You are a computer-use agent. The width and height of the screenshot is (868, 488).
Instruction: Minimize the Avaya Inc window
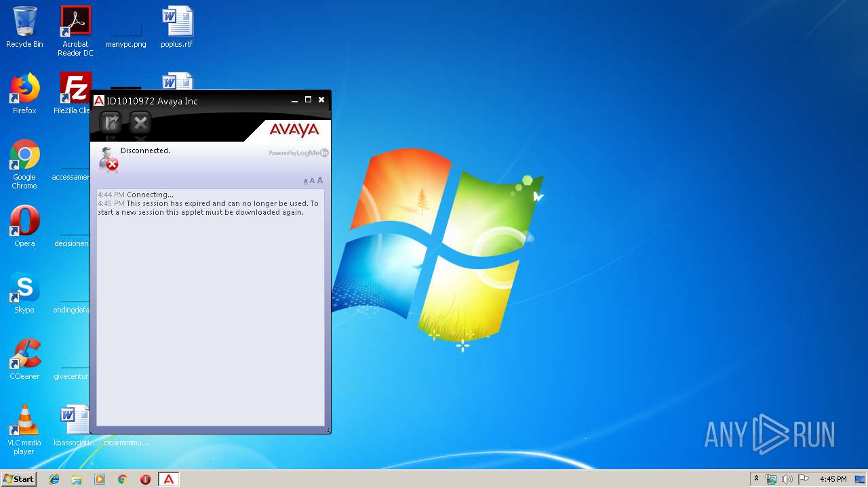point(295,100)
